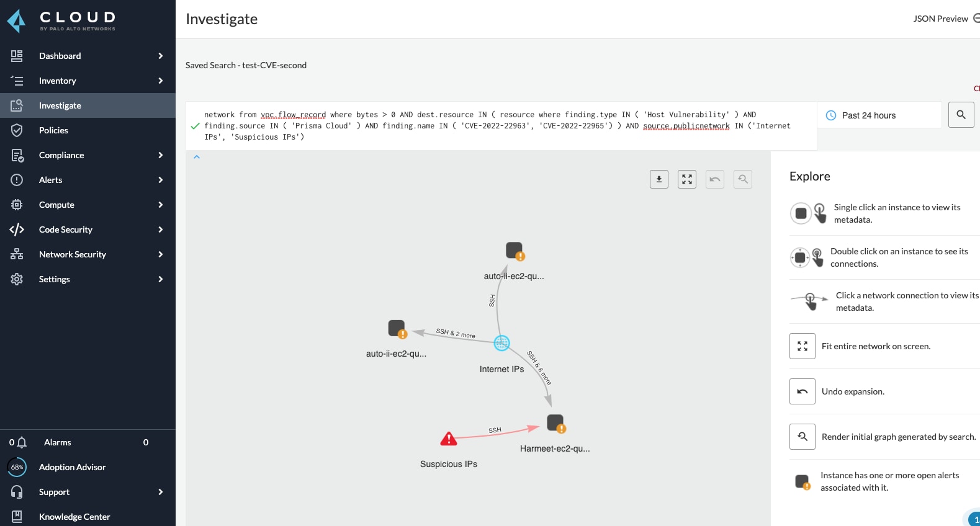980x526 pixels.
Task: Run the query with the search button
Action: [x=961, y=115]
